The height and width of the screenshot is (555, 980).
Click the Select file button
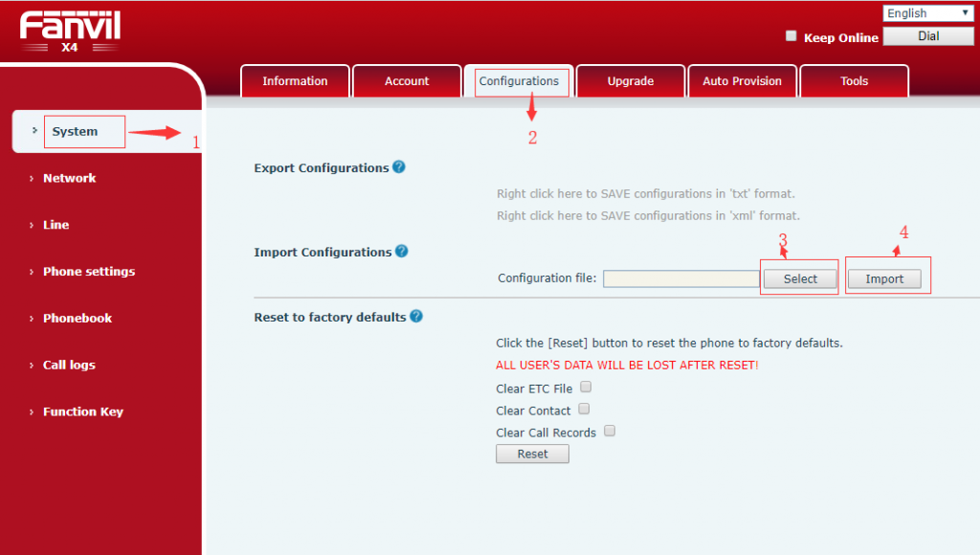point(800,278)
